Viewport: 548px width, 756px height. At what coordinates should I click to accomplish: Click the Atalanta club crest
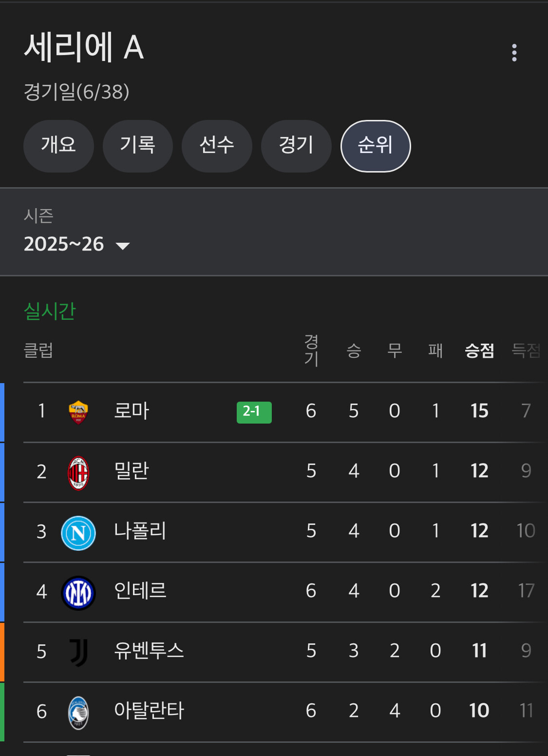(x=78, y=712)
